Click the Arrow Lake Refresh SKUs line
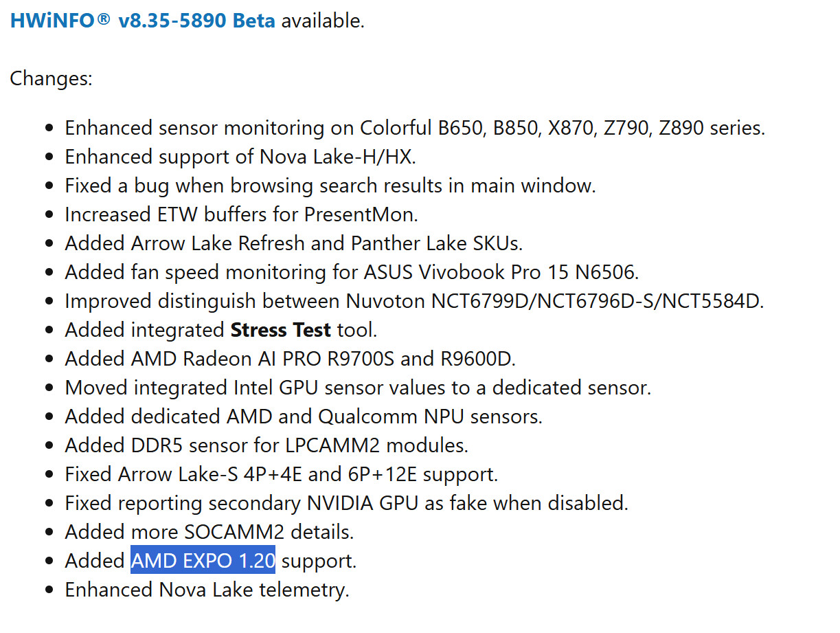Viewport: 840px width, 633px height. click(294, 243)
